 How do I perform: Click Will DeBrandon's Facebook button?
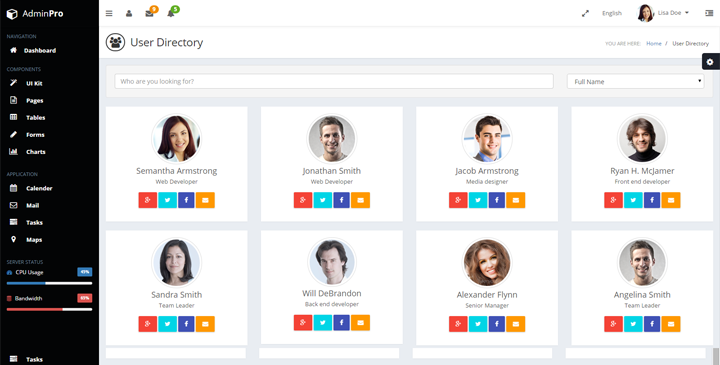[x=342, y=323]
